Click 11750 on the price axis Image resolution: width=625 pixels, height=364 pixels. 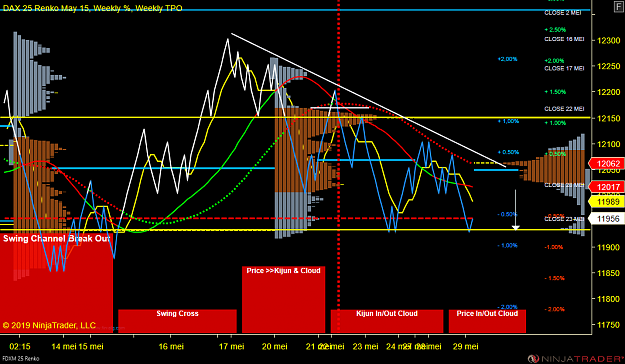[609, 325]
